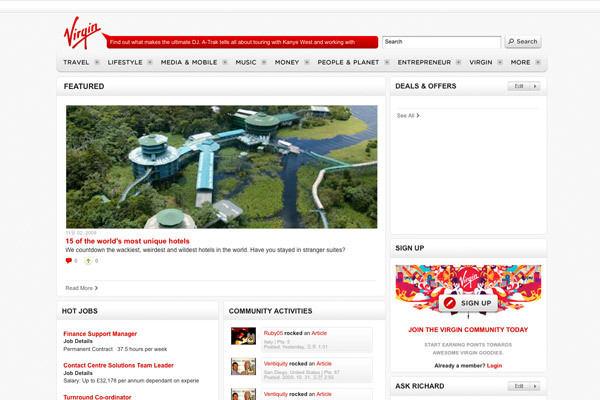The height and width of the screenshot is (400, 600).
Task: Open arrow next to Deals & Offers Edit
Action: (535, 86)
